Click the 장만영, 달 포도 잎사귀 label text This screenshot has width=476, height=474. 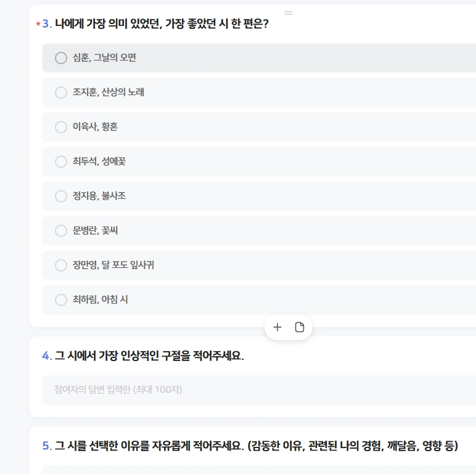click(x=113, y=265)
